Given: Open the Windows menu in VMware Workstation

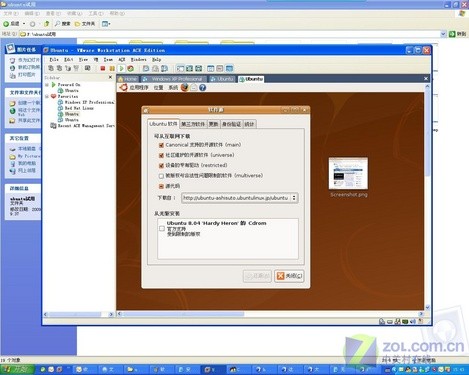Looking at the screenshot, I should pos(138,59).
